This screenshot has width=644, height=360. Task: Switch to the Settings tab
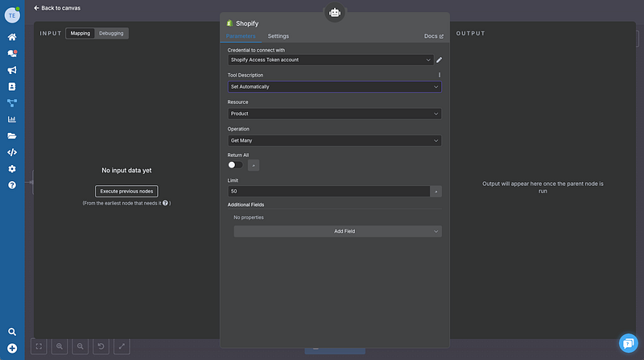tap(279, 36)
